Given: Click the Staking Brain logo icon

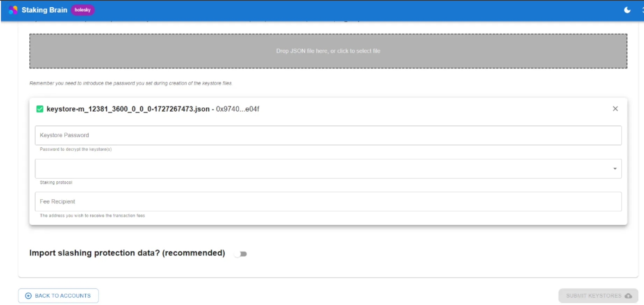Looking at the screenshot, I should pyautogui.click(x=13, y=10).
